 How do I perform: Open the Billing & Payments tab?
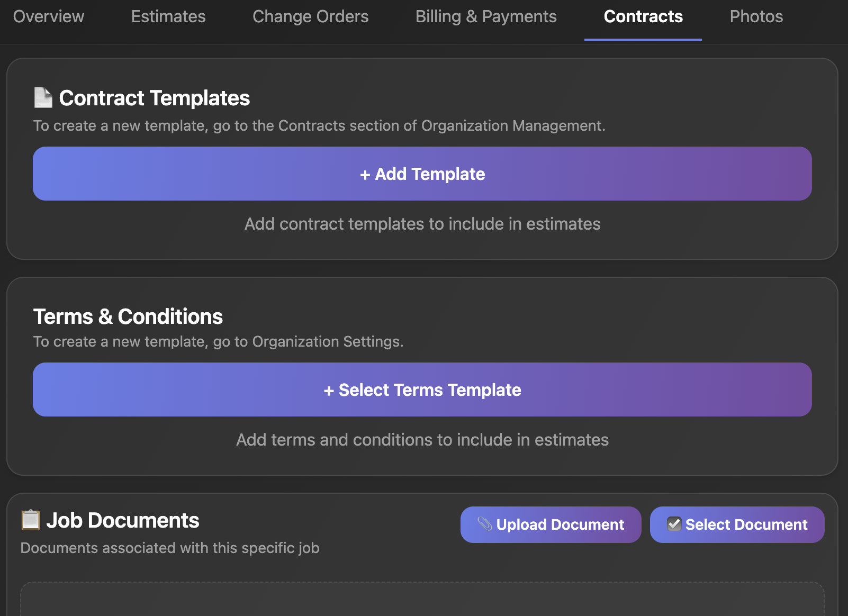coord(486,16)
